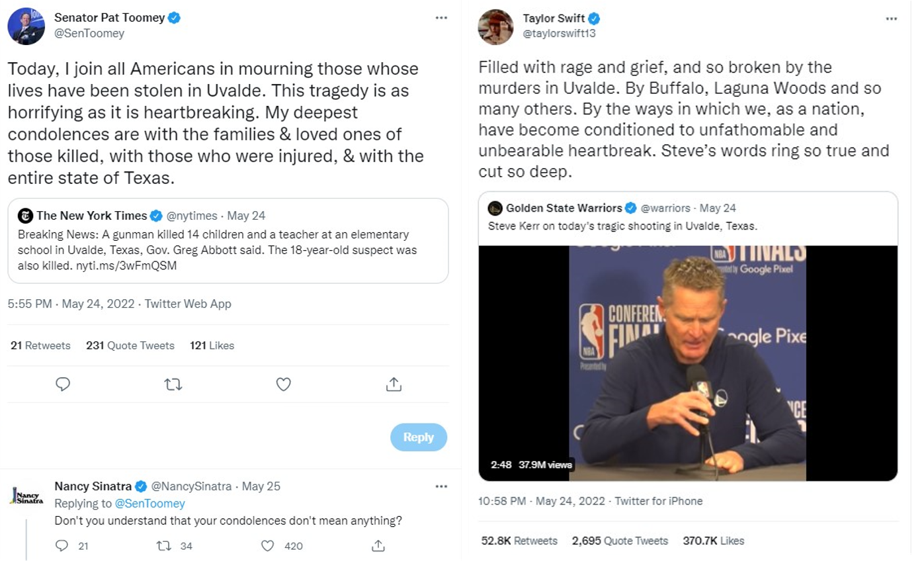Click the retweet icon under Toomey's tweet

click(173, 384)
